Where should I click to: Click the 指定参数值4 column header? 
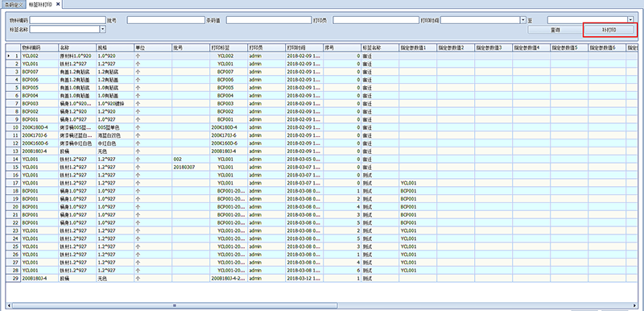click(531, 48)
